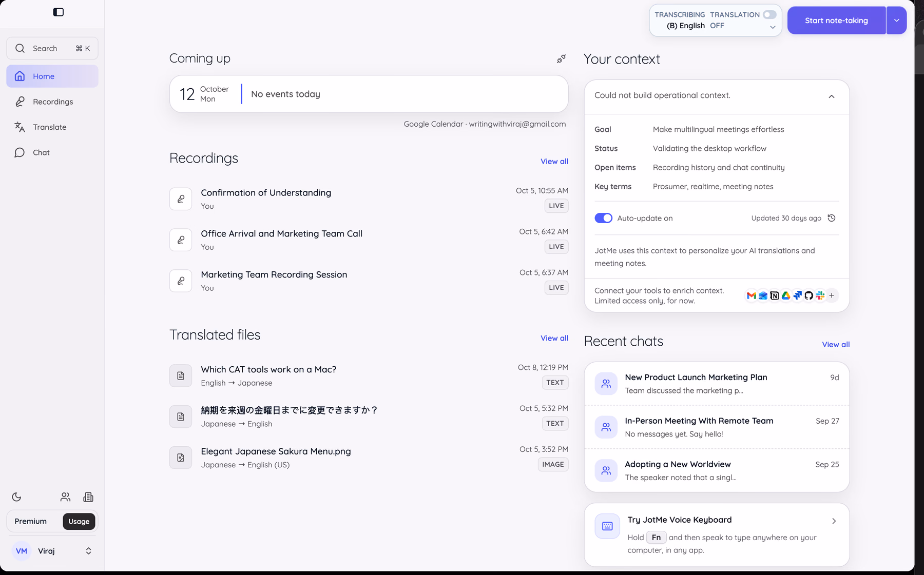Toggle the Translation switch on
The height and width of the screenshot is (575, 924).
pos(769,14)
